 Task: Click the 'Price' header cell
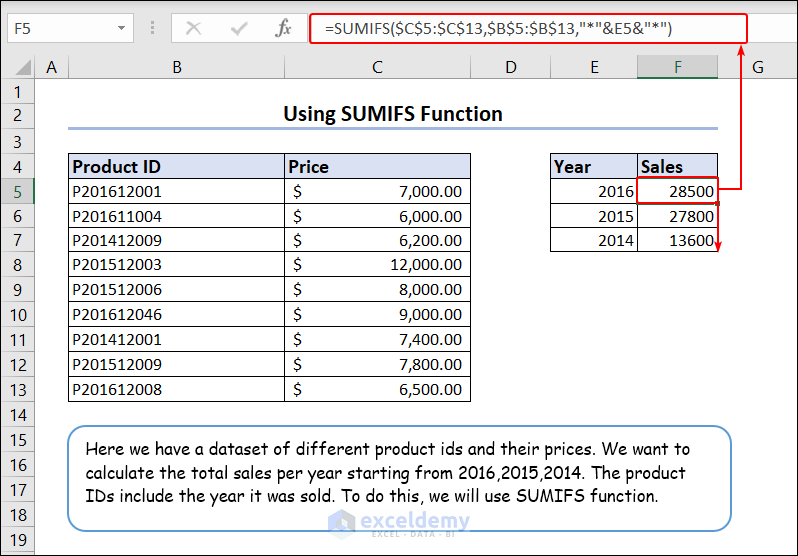[377, 166]
